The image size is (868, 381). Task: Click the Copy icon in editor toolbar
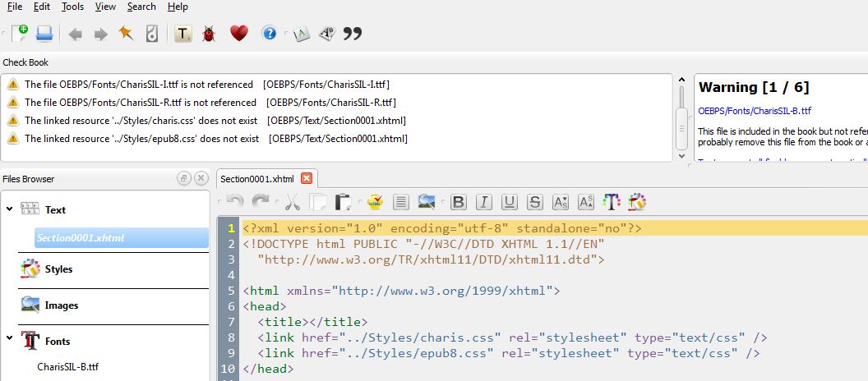click(318, 202)
